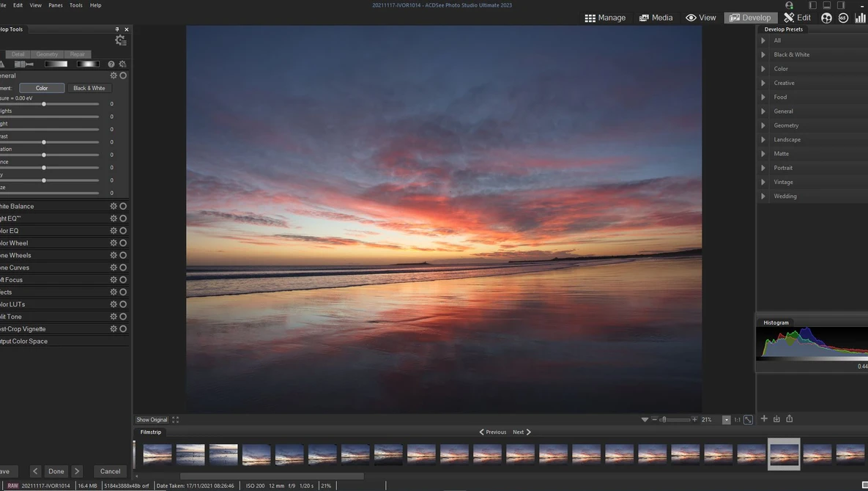Screen dimensions: 868x491
Task: Go to Previous image in filmstrip
Action: click(493, 432)
